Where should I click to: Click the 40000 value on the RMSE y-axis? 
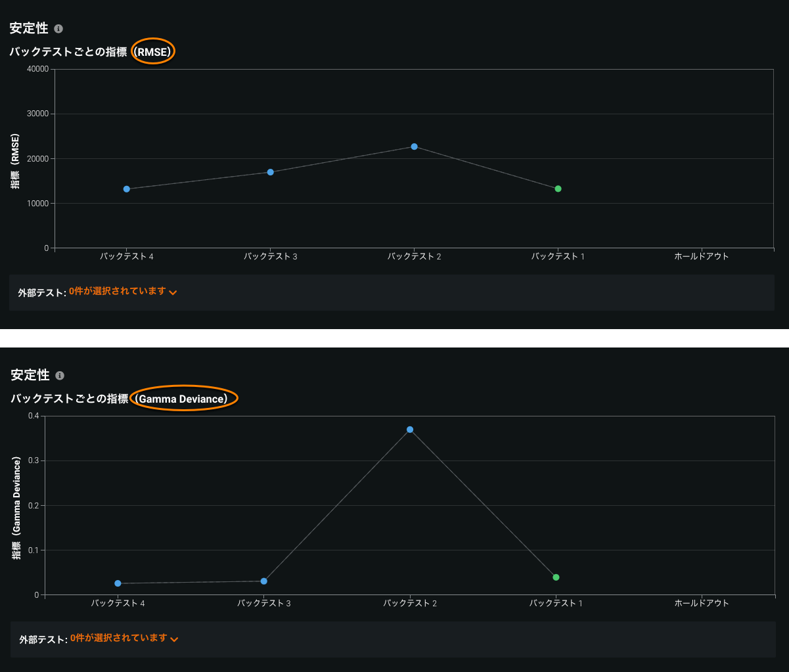tap(37, 69)
